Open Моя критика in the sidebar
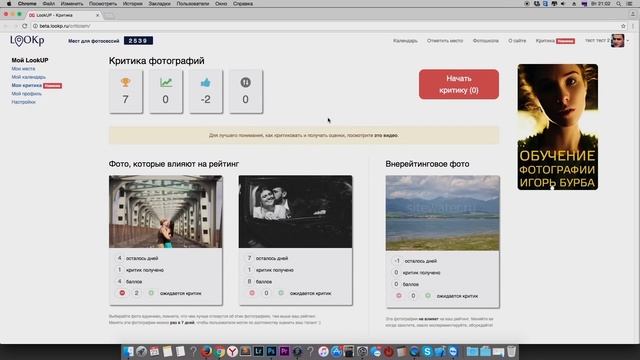The width and height of the screenshot is (640, 360). pos(27,85)
